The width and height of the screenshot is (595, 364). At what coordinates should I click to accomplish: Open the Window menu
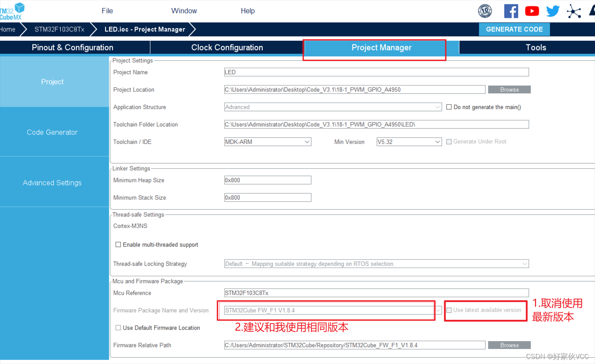[184, 11]
